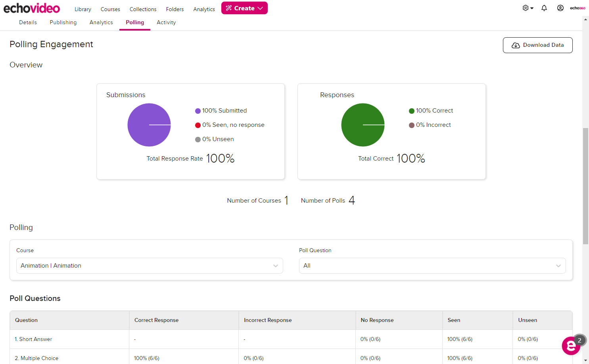
Task: Go to Courses in the top navigation
Action: tap(110, 9)
